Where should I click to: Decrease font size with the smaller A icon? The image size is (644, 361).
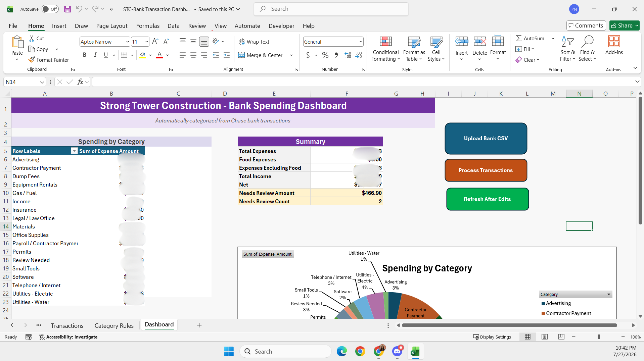pyautogui.click(x=166, y=42)
